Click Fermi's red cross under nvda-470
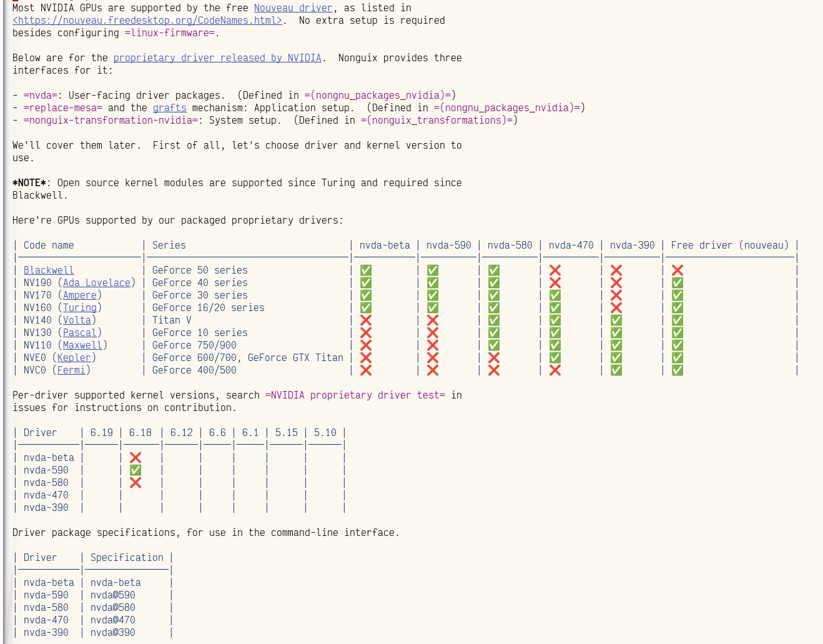Screen dimensions: 823x644 click(x=555, y=370)
